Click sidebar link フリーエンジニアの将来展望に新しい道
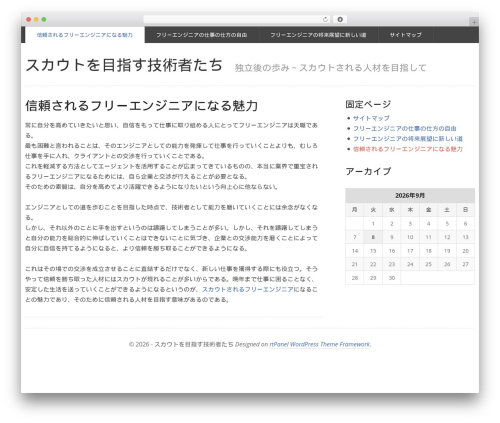Screen dimensions: 500x423 point(408,139)
